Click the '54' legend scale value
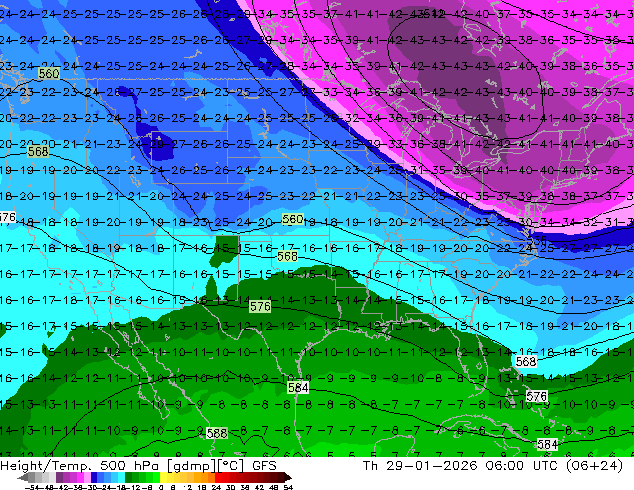Viewport: 634px width, 490px height. [x=288, y=487]
